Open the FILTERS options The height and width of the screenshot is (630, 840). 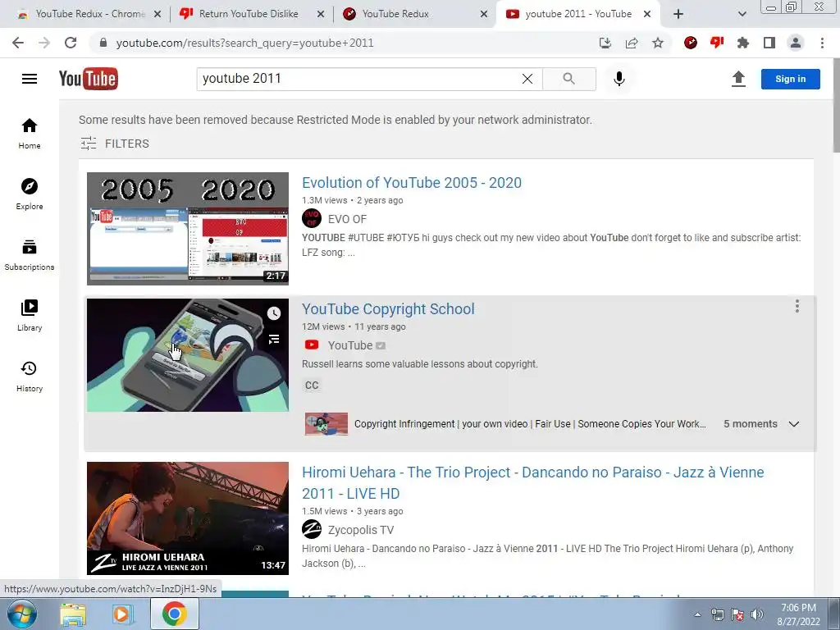115,144
